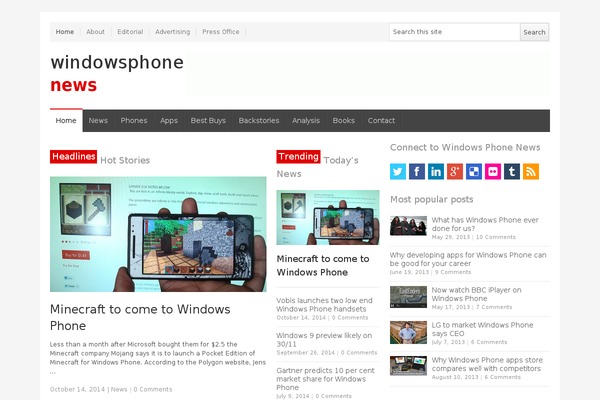Click the top bar Home link
This screenshot has height=400, width=600.
[x=65, y=32]
